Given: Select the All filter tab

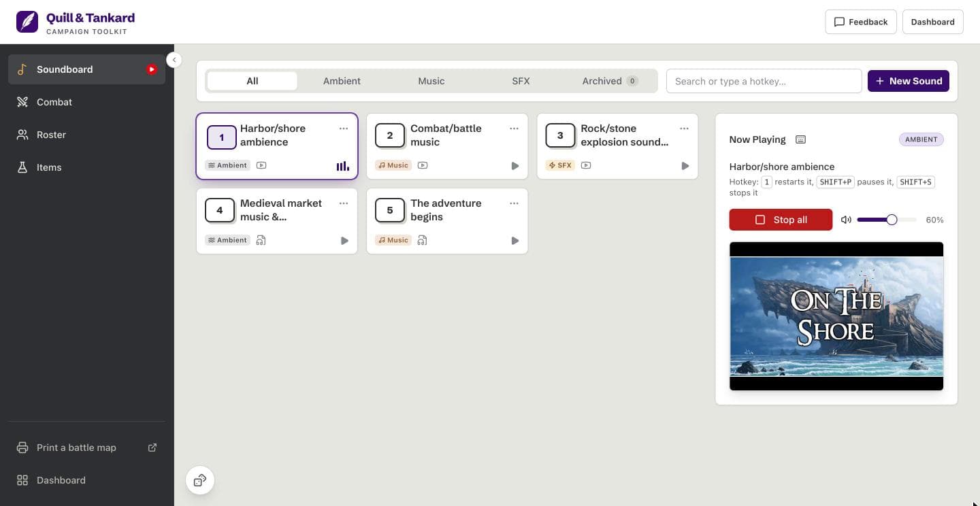Looking at the screenshot, I should pos(252,81).
